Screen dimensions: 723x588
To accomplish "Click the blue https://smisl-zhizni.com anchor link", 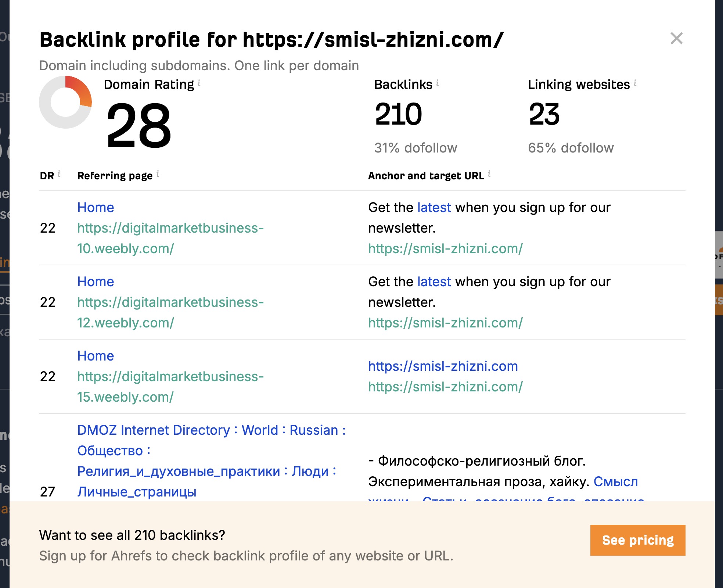I will (443, 366).
